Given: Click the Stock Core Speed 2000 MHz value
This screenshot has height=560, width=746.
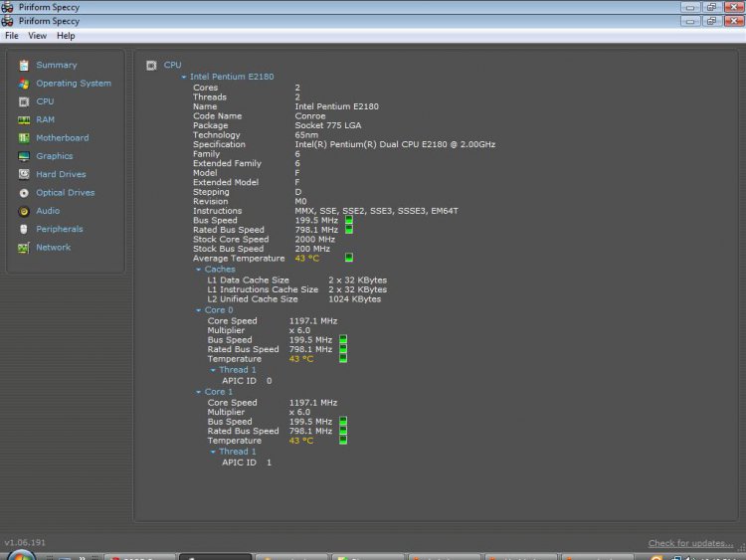Looking at the screenshot, I should click(315, 240).
